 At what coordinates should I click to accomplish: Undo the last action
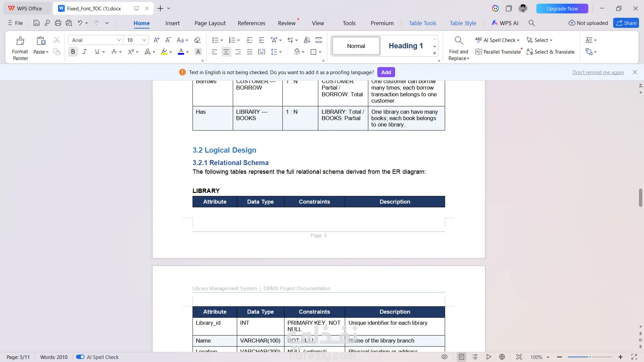click(80, 23)
